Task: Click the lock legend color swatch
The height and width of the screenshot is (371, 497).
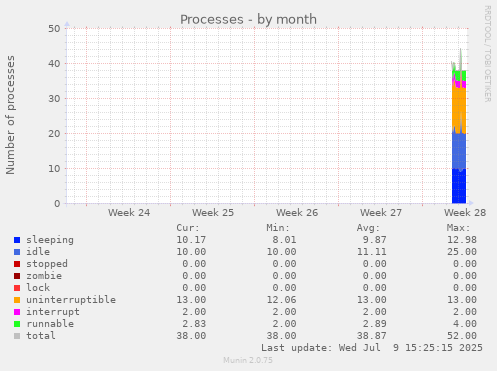Action: pos(17,288)
